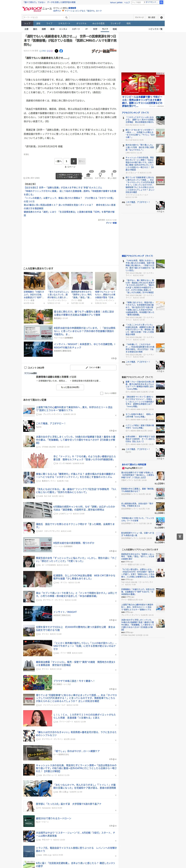Open the 392 comments counter under headline
Viewport: 186px width, 868px height.
point(43,51)
